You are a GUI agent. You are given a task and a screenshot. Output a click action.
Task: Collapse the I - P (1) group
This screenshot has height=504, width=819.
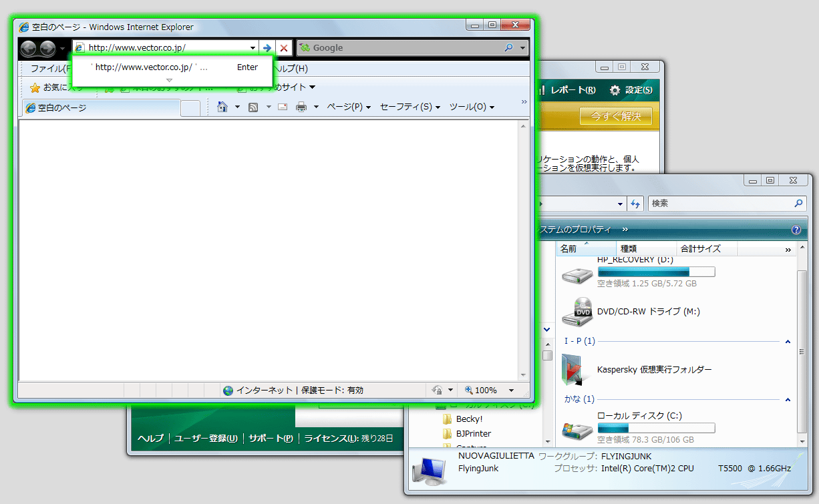[788, 342]
